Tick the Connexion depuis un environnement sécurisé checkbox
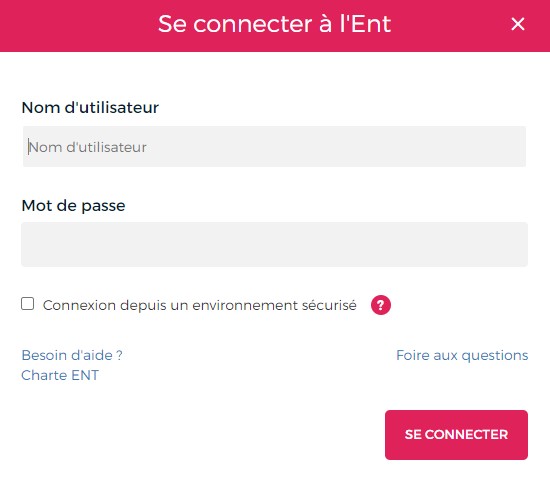Screen dimensions: 550x480 27,304
